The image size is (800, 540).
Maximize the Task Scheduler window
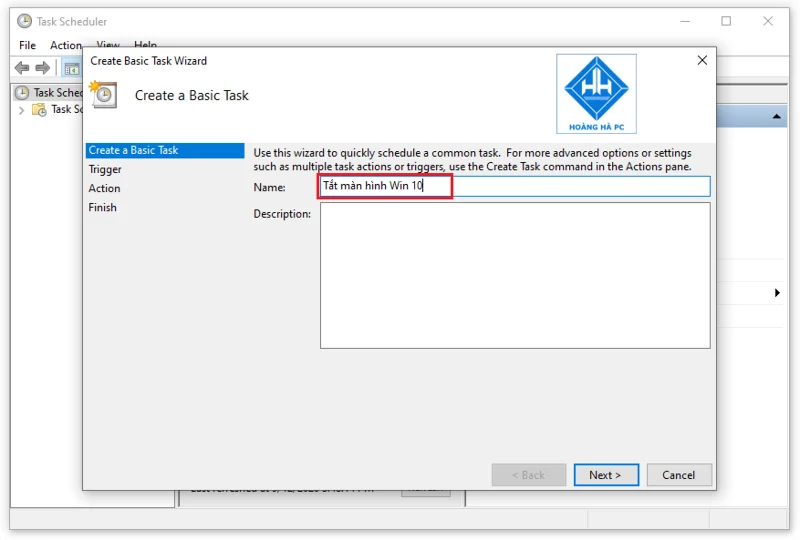(726, 21)
